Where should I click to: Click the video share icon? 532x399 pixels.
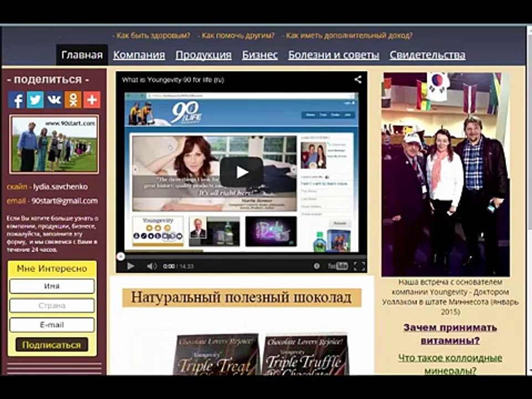(357, 80)
